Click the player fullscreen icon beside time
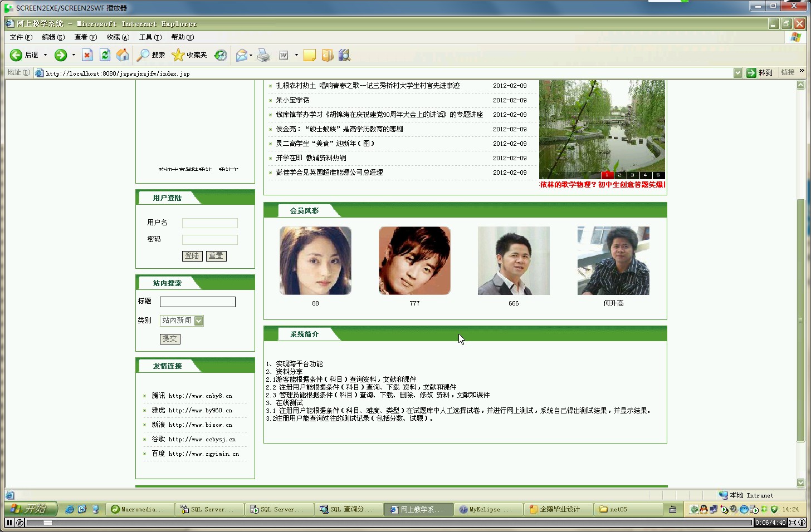 coord(792,523)
